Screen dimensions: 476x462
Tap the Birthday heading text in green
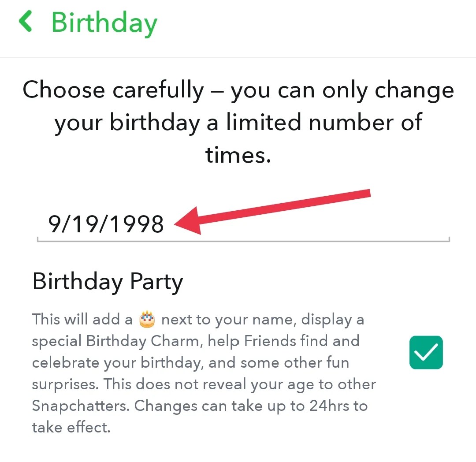pos(104,23)
